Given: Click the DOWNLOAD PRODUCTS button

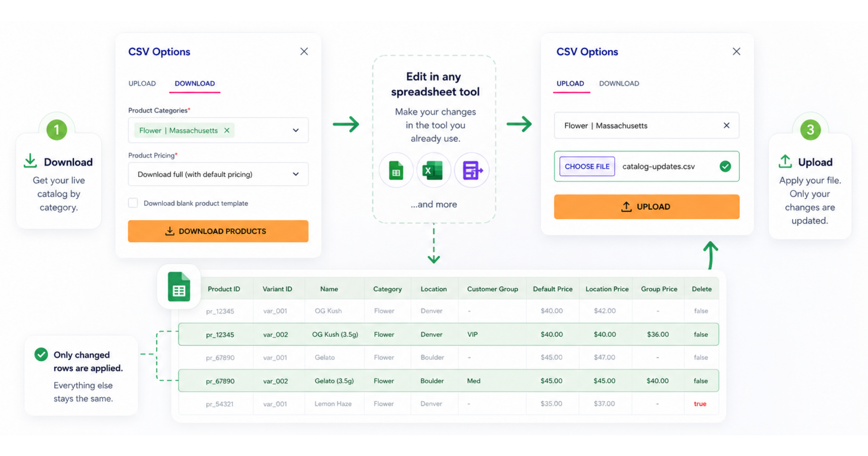Looking at the screenshot, I should [218, 231].
